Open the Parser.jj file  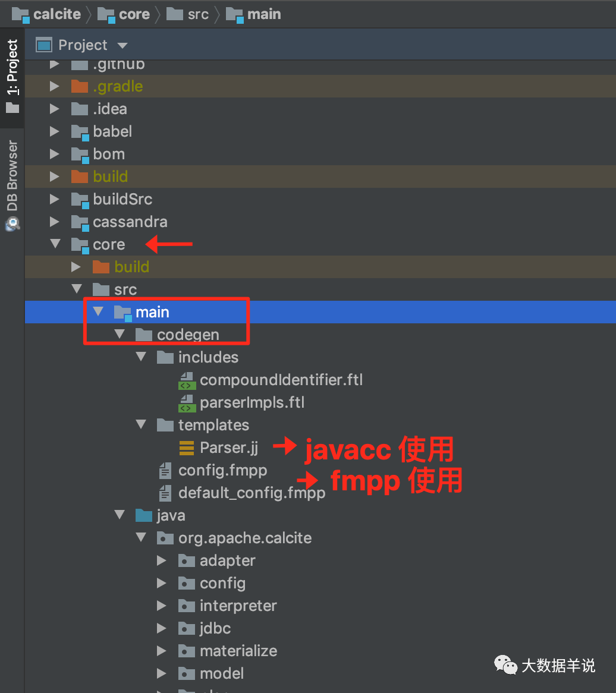coord(229,448)
